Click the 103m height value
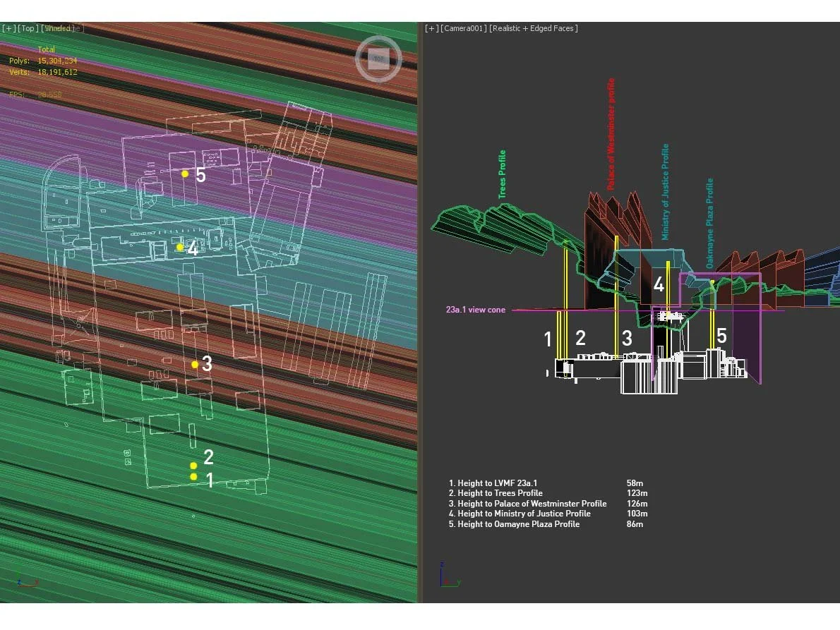The image size is (840, 630). click(637, 514)
